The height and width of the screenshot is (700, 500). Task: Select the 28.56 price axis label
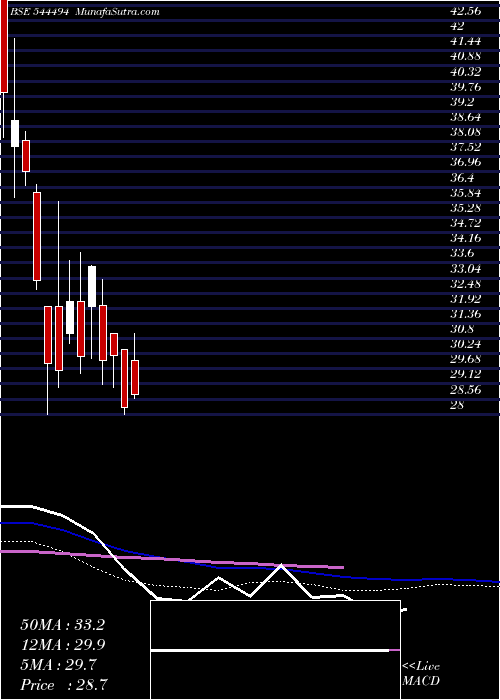(467, 390)
